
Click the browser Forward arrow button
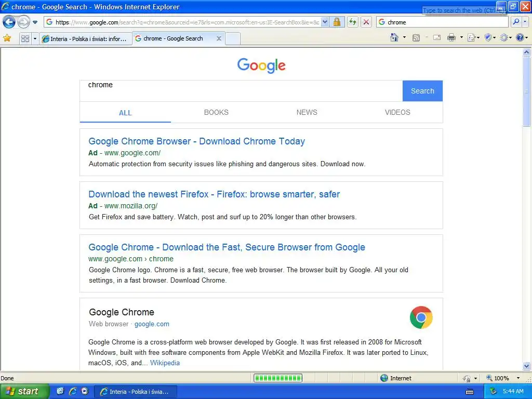[23, 22]
